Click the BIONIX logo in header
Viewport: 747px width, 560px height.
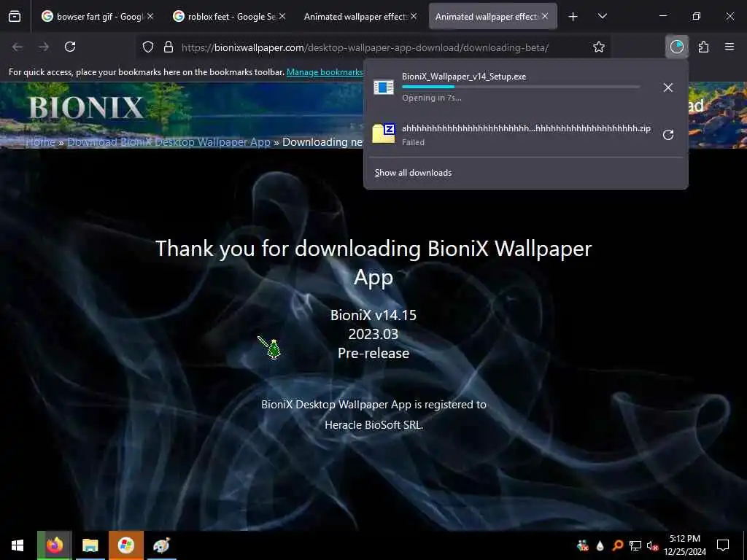(x=86, y=108)
